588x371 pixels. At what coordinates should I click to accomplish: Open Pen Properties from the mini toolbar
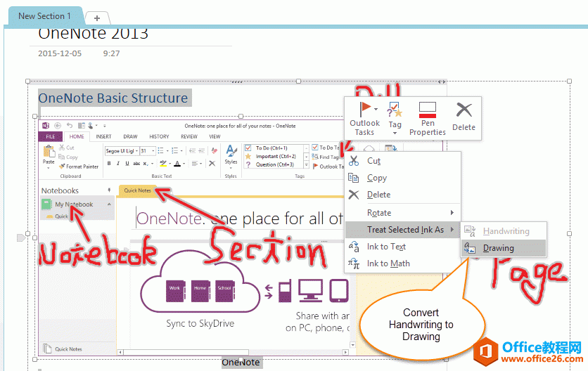428,119
